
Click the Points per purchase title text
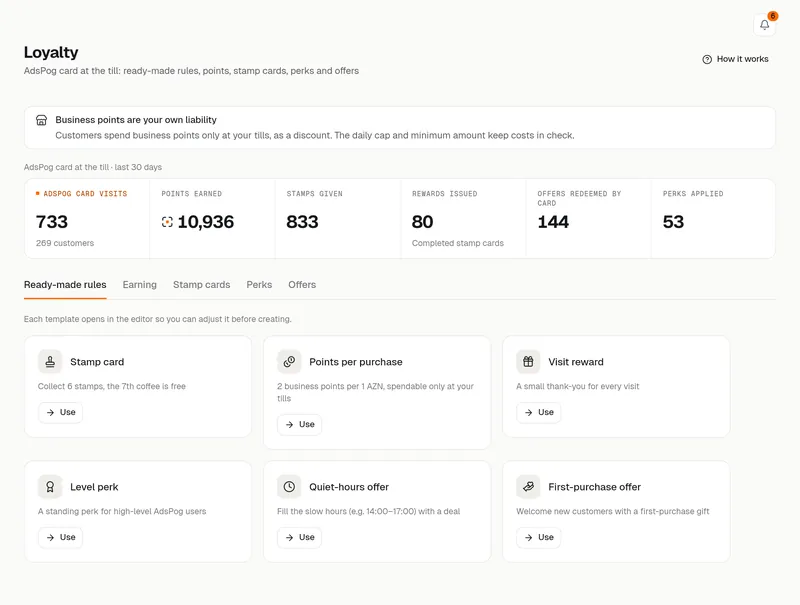point(356,362)
